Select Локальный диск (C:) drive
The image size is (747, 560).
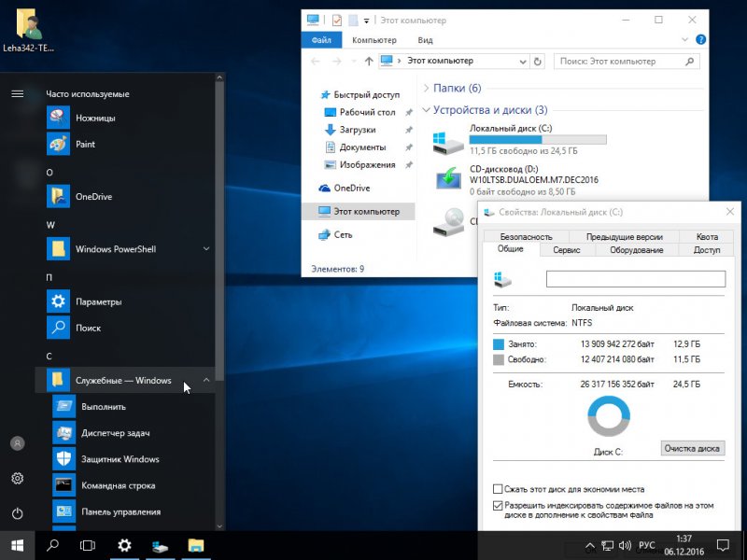519,139
